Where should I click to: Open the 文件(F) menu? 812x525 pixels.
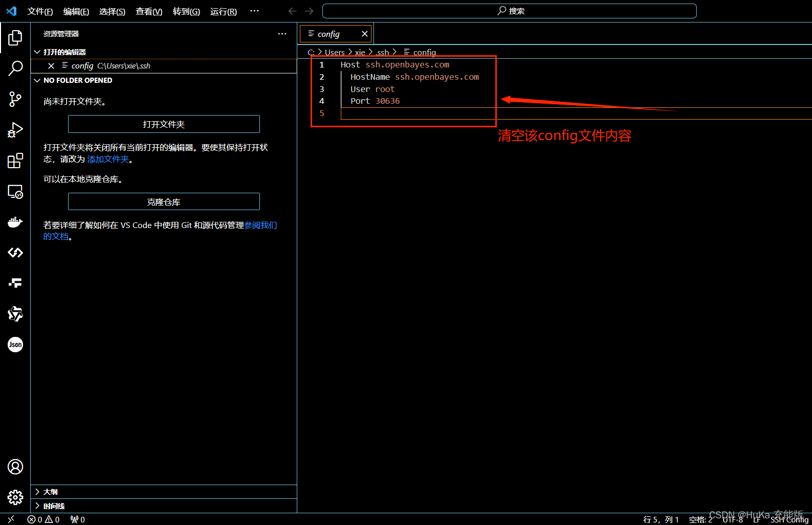[x=40, y=11]
